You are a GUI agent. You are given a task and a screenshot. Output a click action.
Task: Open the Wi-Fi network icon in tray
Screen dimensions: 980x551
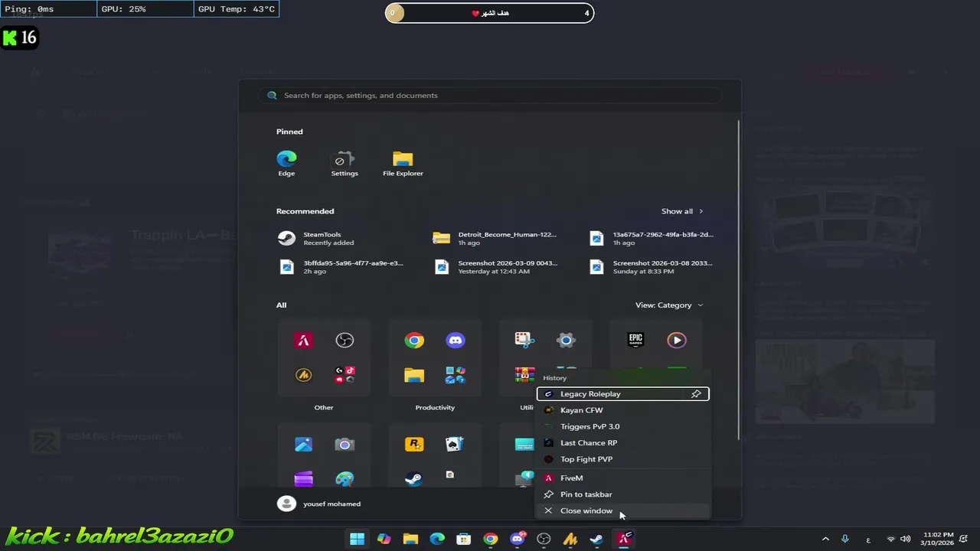[x=890, y=539]
